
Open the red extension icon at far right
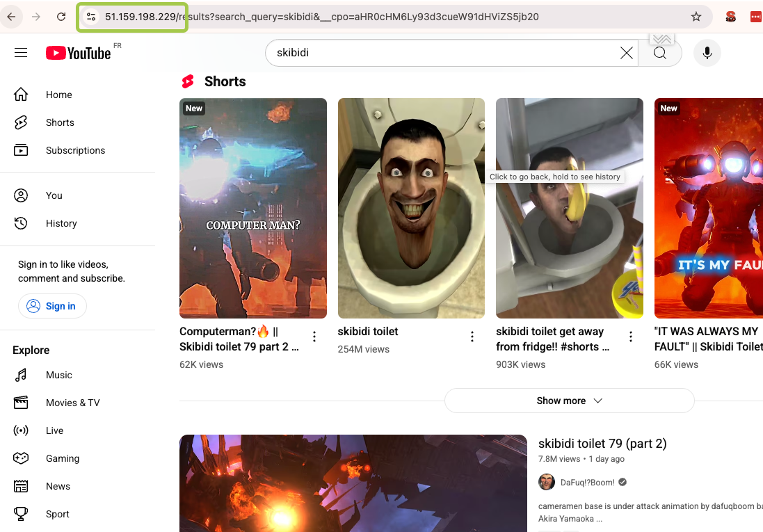[756, 17]
